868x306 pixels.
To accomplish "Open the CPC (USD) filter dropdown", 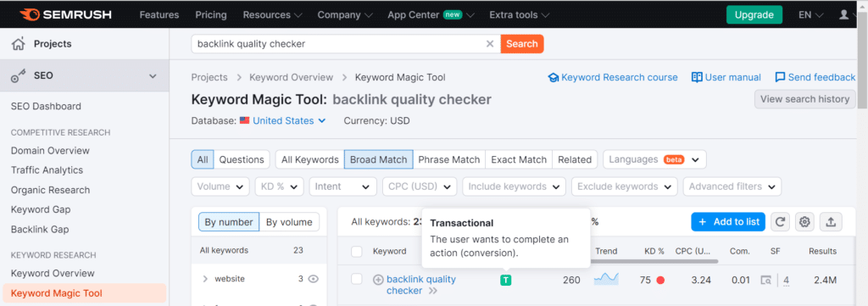I will [x=420, y=186].
